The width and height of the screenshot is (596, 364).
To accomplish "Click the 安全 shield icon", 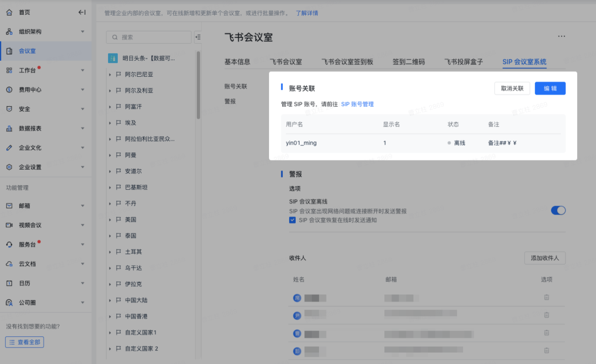I will tap(9, 109).
